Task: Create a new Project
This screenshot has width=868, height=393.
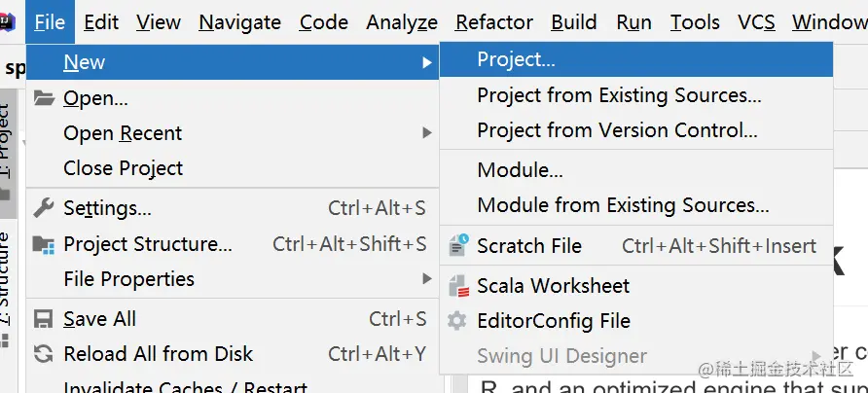Action: coord(516,59)
